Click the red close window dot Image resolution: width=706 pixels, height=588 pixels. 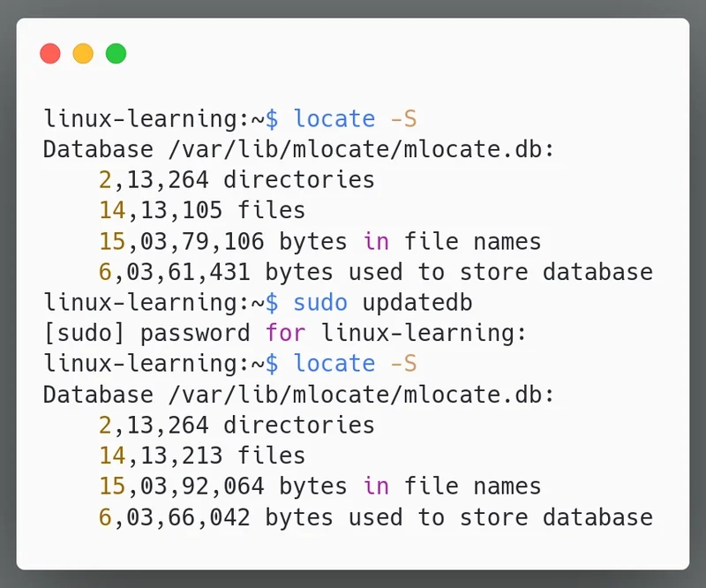[x=50, y=54]
